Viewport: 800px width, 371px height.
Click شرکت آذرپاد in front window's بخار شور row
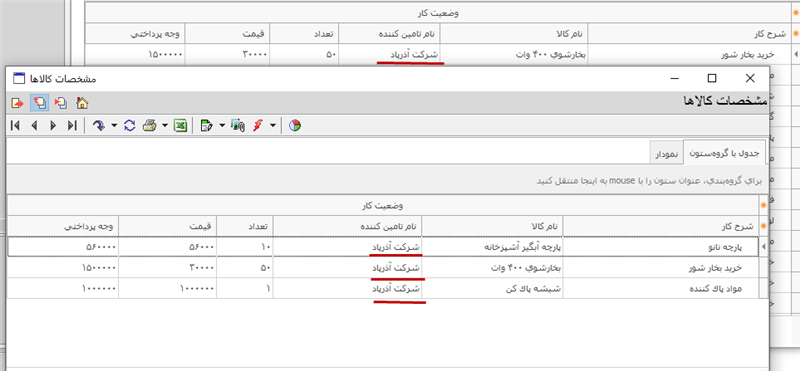tap(347, 267)
